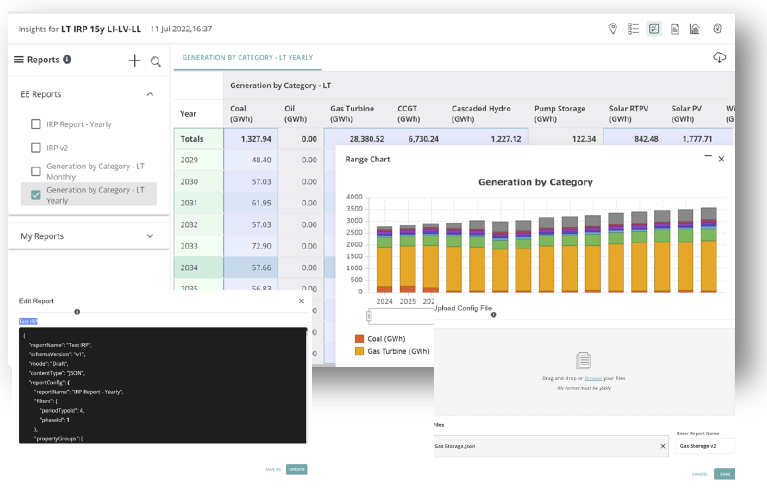Check the IRP v2 checkbox

pyautogui.click(x=36, y=148)
